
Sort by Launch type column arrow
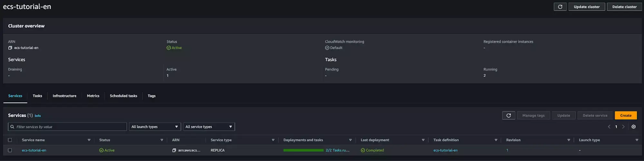(637, 140)
